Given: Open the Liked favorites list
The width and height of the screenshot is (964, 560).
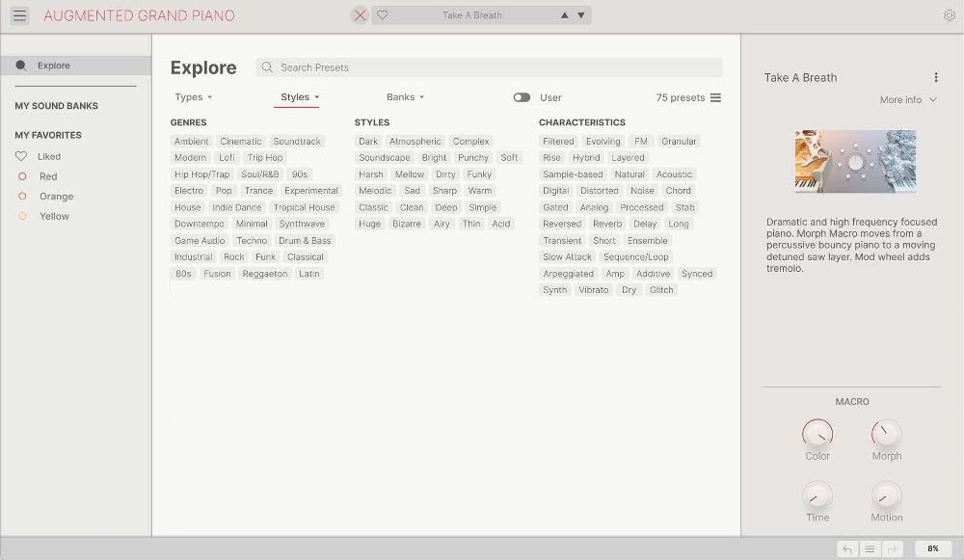Looking at the screenshot, I should (x=48, y=156).
